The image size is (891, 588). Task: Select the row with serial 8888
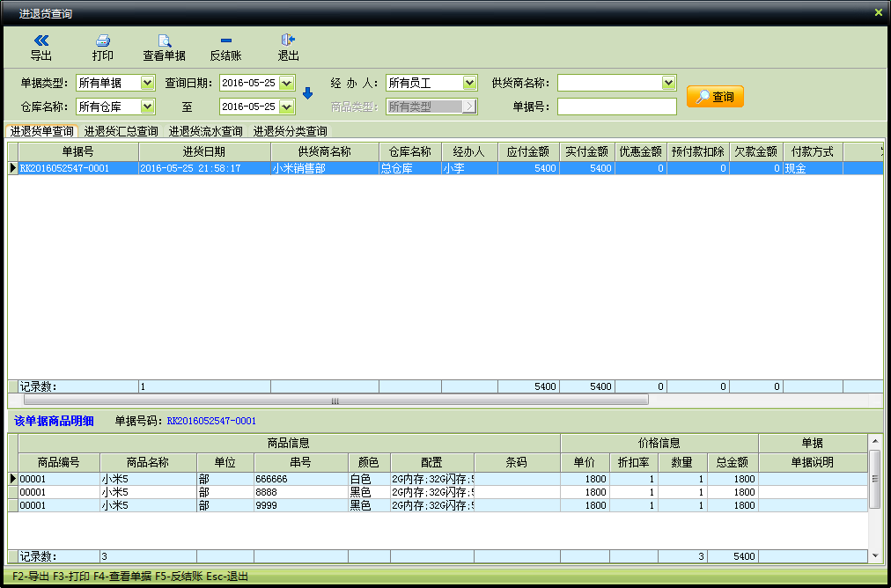(300, 492)
